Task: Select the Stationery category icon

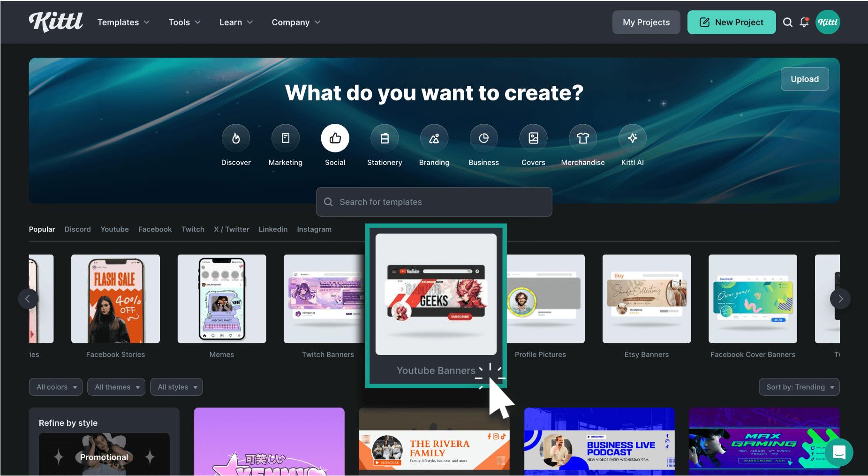Action: click(385, 138)
